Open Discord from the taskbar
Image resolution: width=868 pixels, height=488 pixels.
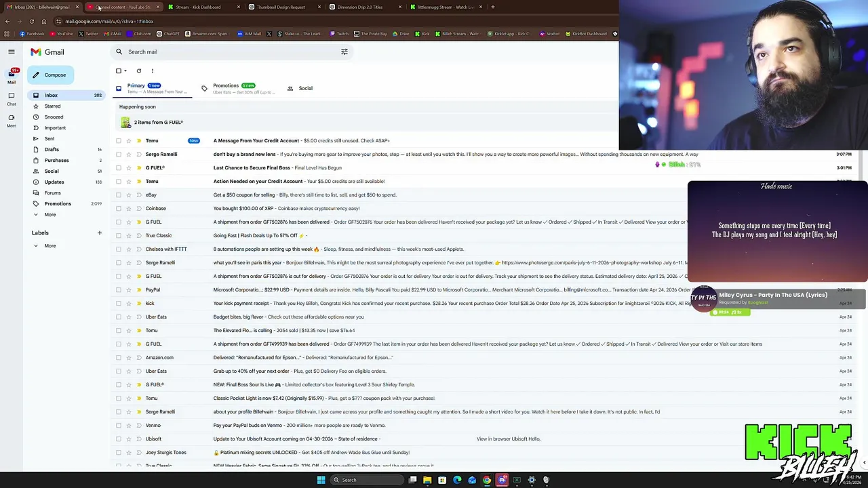click(502, 480)
